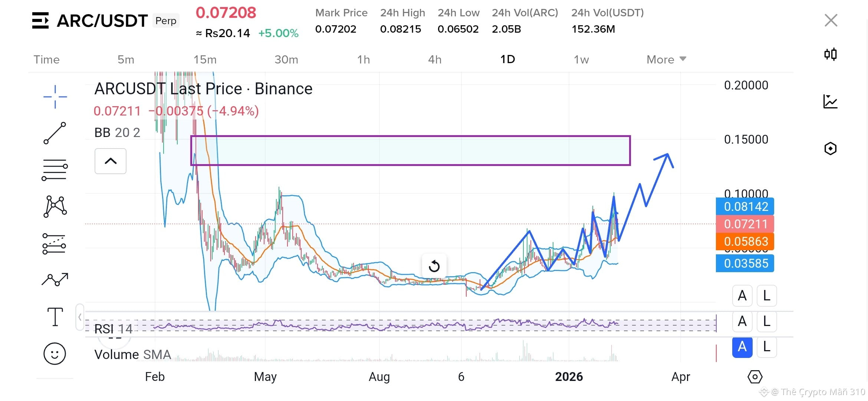
Task: Click the Aug label on time axis
Action: pyautogui.click(x=379, y=377)
